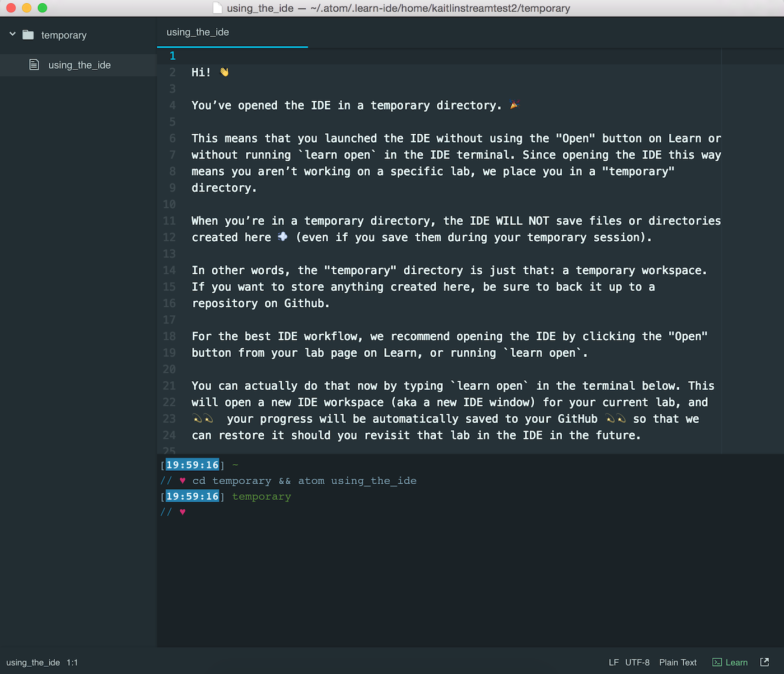Open the Plain Text grammar selector
This screenshot has height=674, width=784.
(x=678, y=662)
